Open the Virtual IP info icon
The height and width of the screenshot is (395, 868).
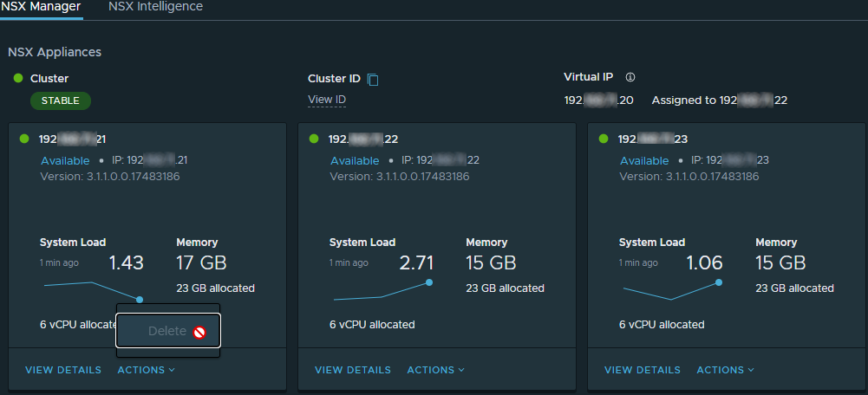coord(630,77)
